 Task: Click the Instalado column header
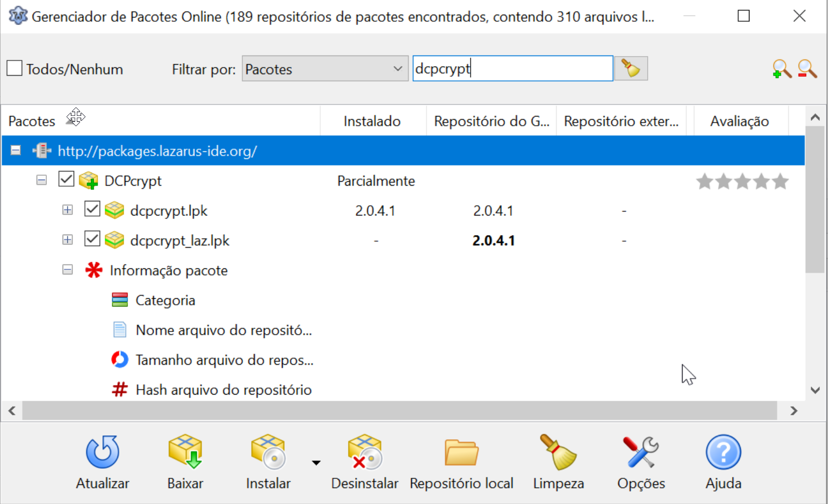[372, 120]
